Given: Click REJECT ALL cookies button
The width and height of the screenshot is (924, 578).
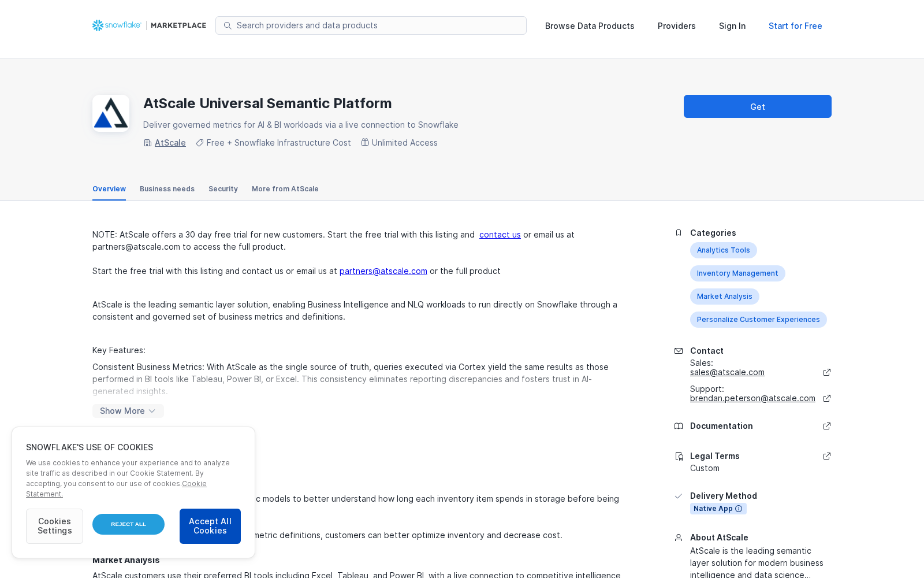Looking at the screenshot, I should point(128,524).
